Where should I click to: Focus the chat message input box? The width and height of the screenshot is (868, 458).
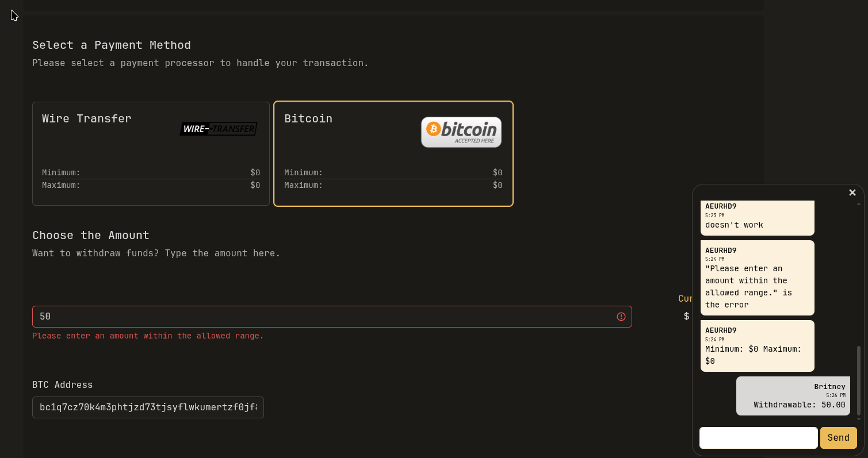pos(759,438)
